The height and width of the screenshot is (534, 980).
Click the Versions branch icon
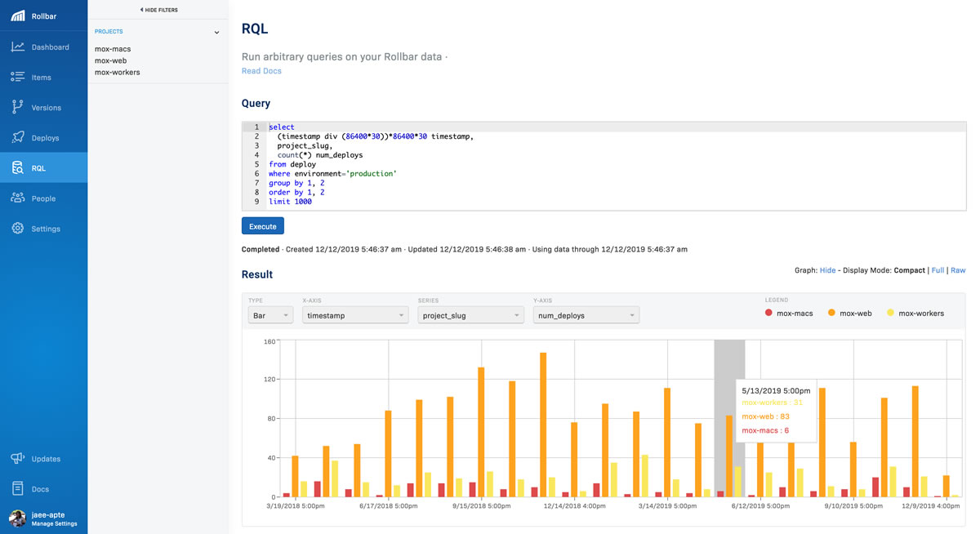(x=17, y=107)
